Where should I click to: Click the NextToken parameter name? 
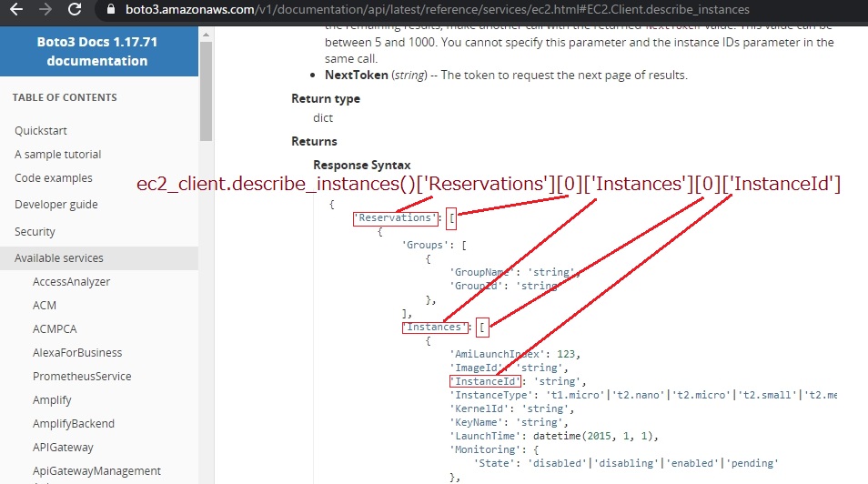pyautogui.click(x=357, y=75)
